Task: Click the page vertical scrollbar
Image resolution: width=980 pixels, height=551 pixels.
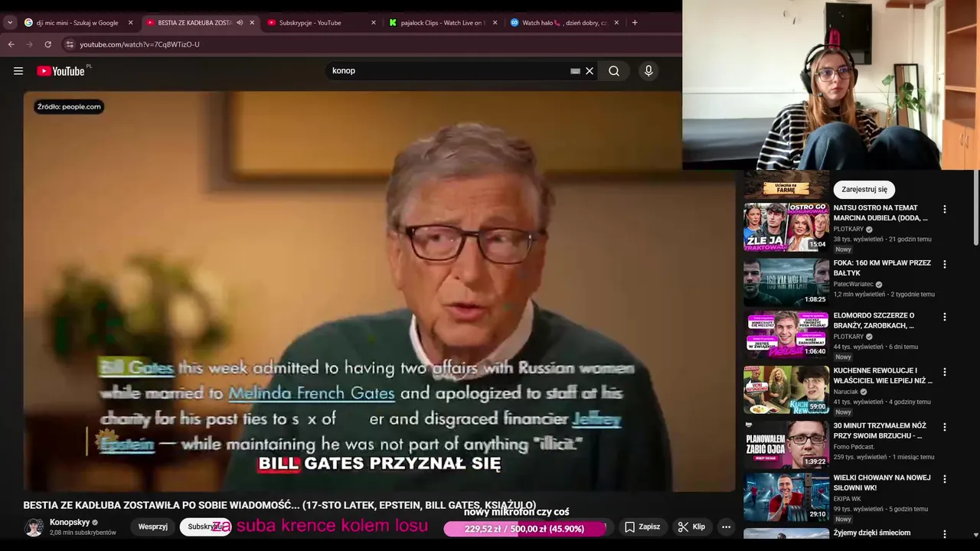Action: 975,208
